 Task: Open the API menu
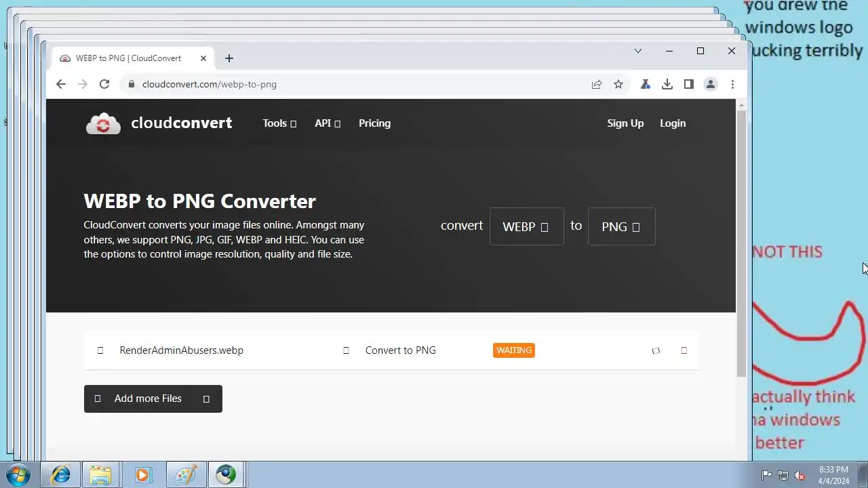328,123
